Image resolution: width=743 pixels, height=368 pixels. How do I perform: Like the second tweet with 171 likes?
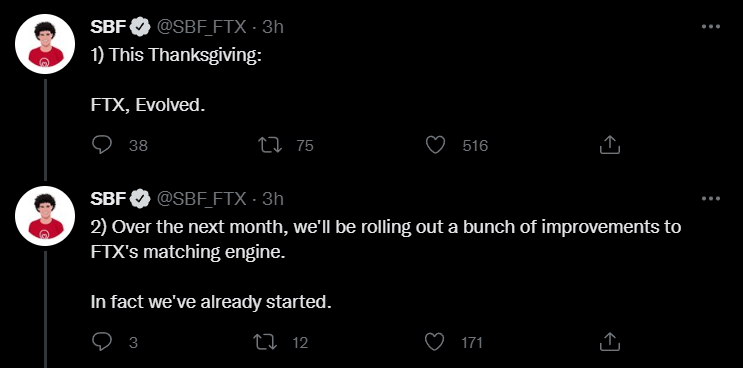434,342
